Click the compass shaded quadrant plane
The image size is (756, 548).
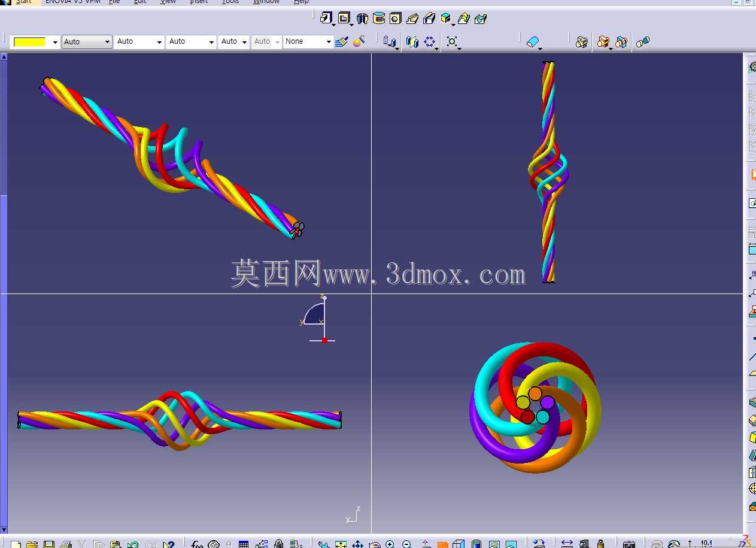pos(315,315)
